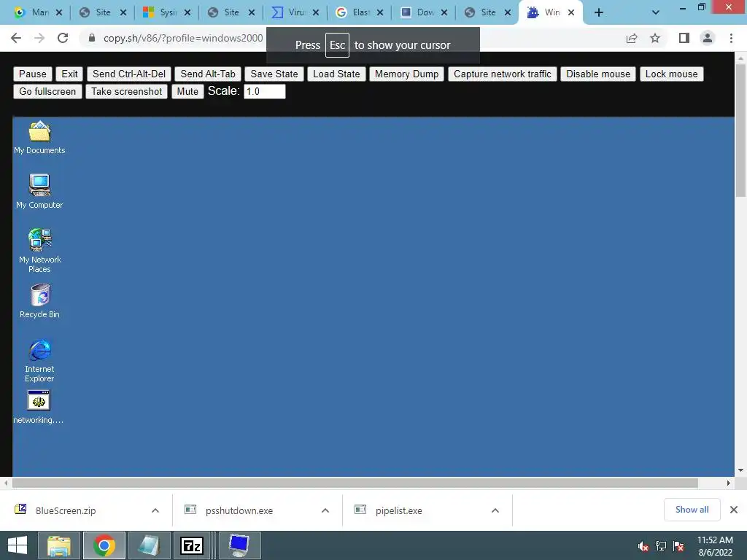Click the Chrome taskbar icon
The height and width of the screenshot is (560, 747).
(x=104, y=545)
